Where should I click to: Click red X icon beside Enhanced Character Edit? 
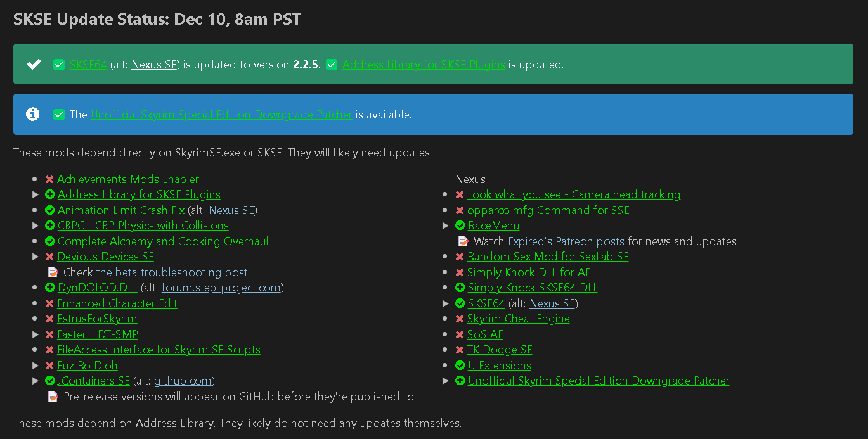pos(49,303)
